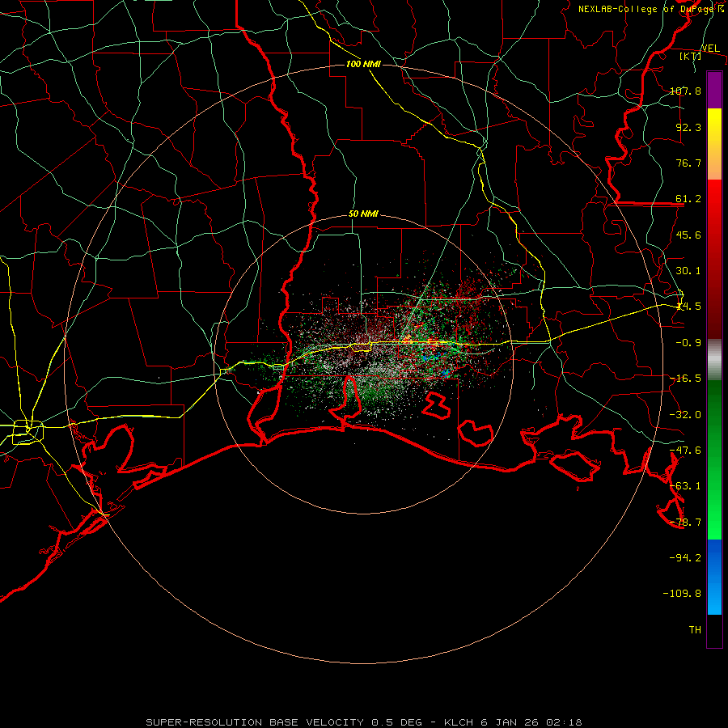Click the Super-Resolution Base Velocity caption
This screenshot has width=728, height=728.
click(x=363, y=722)
